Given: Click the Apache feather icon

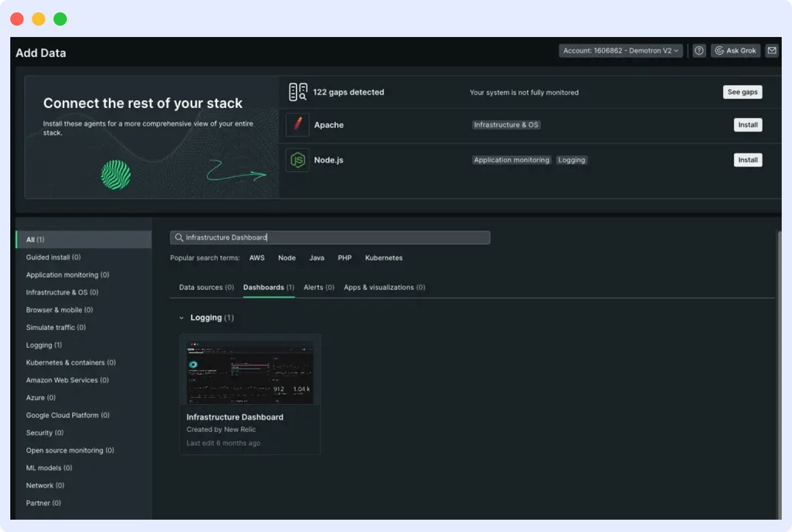Looking at the screenshot, I should coord(297,124).
